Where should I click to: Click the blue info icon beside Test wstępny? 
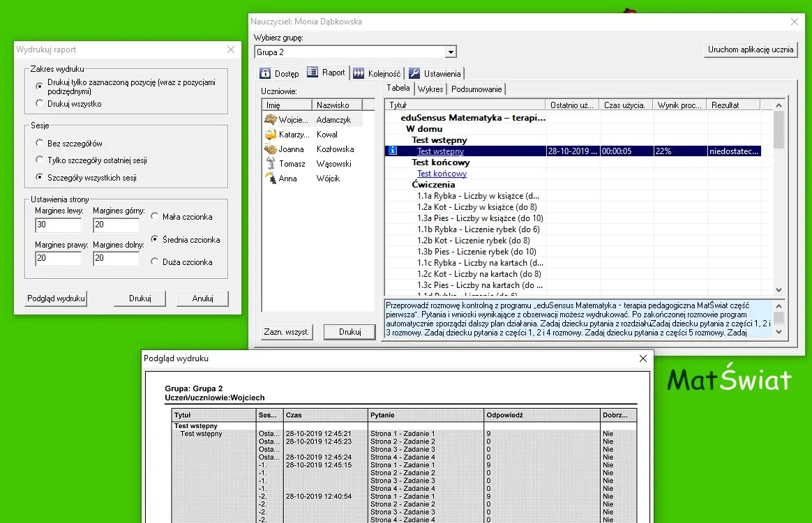click(393, 151)
